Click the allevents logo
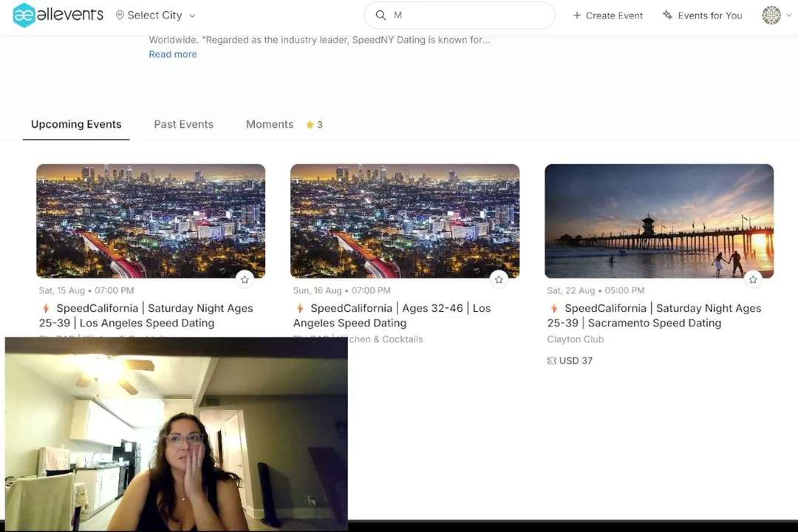The height and width of the screenshot is (532, 798). (58, 15)
